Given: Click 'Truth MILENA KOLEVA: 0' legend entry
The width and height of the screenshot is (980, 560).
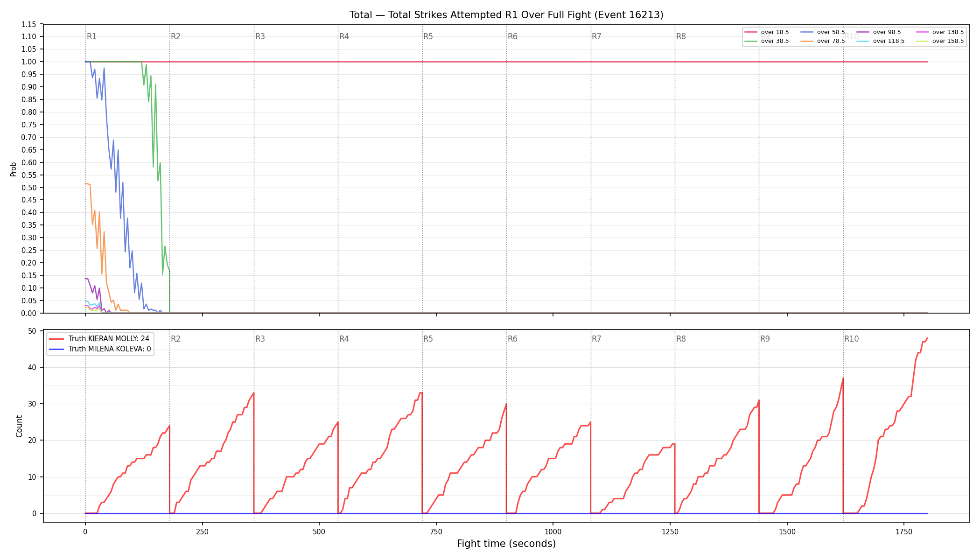Looking at the screenshot, I should (100, 349).
